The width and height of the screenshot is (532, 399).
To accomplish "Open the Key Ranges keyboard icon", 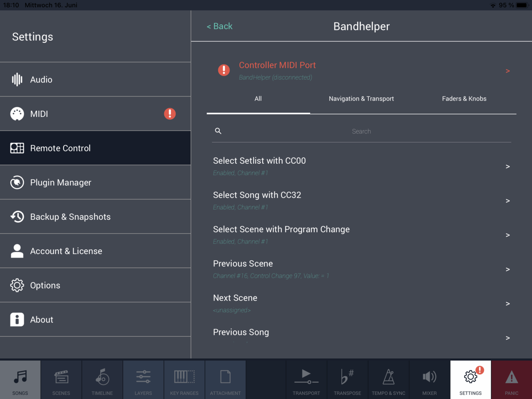I will coord(184,377).
